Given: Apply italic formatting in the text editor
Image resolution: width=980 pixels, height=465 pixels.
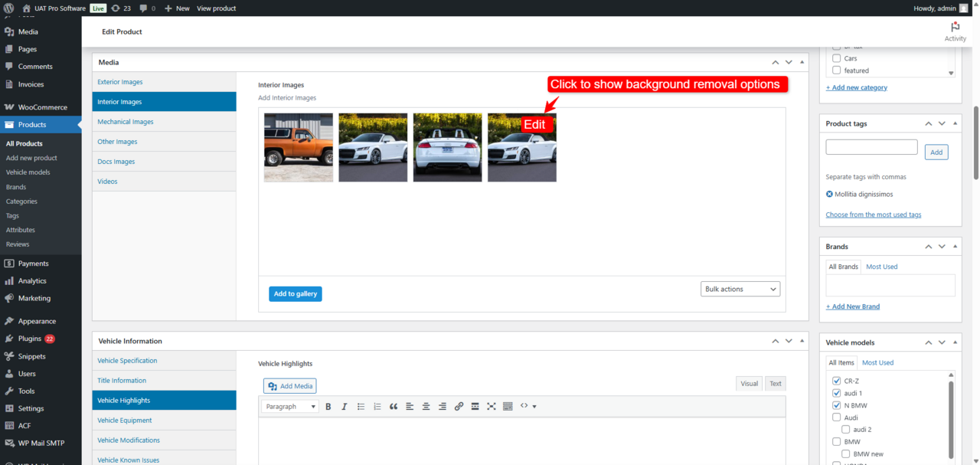Looking at the screenshot, I should point(345,406).
